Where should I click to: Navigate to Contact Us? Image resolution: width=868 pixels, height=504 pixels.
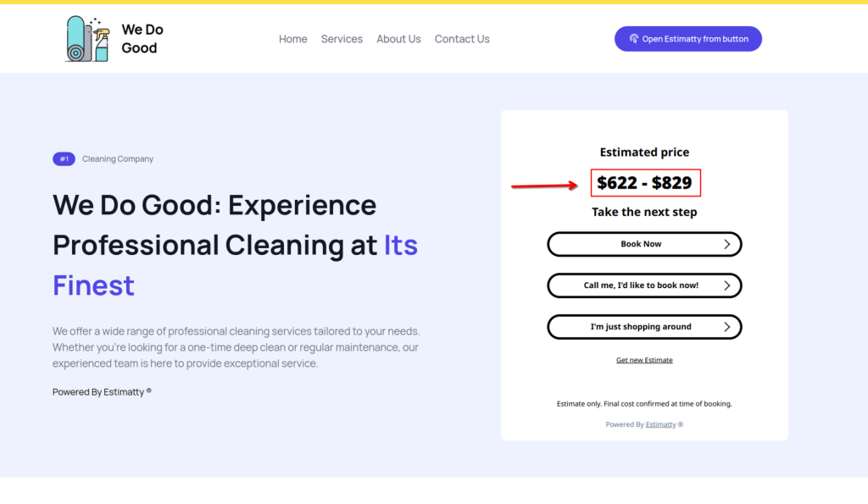tap(462, 39)
